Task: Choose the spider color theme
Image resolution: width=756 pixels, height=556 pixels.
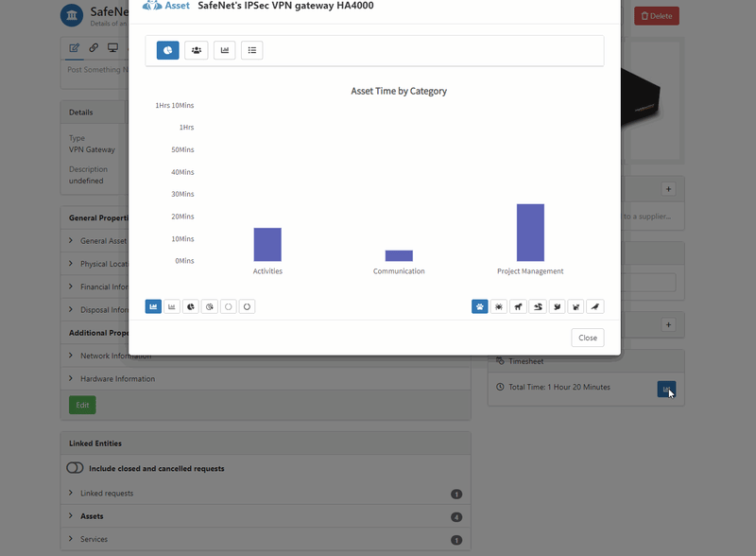Action: pyautogui.click(x=499, y=306)
